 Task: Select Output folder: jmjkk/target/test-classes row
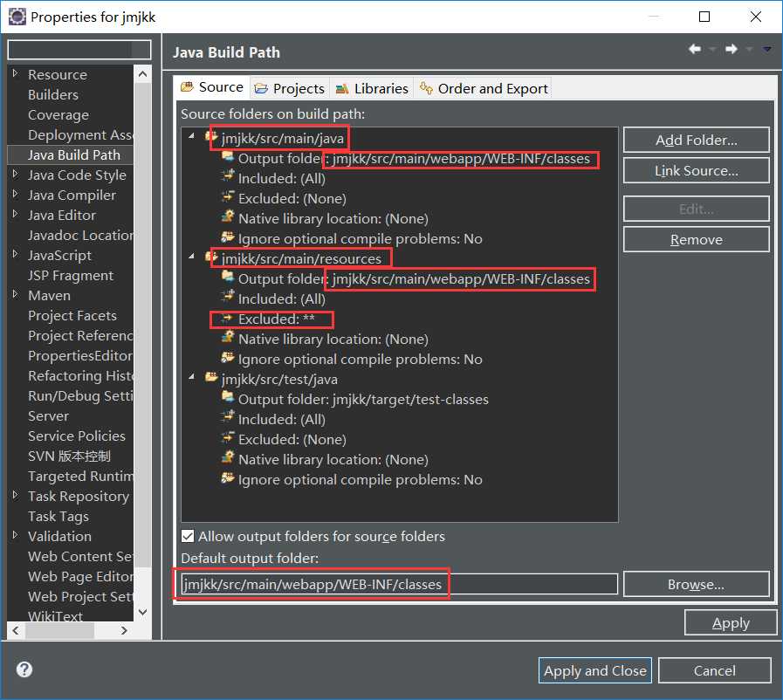coord(363,399)
